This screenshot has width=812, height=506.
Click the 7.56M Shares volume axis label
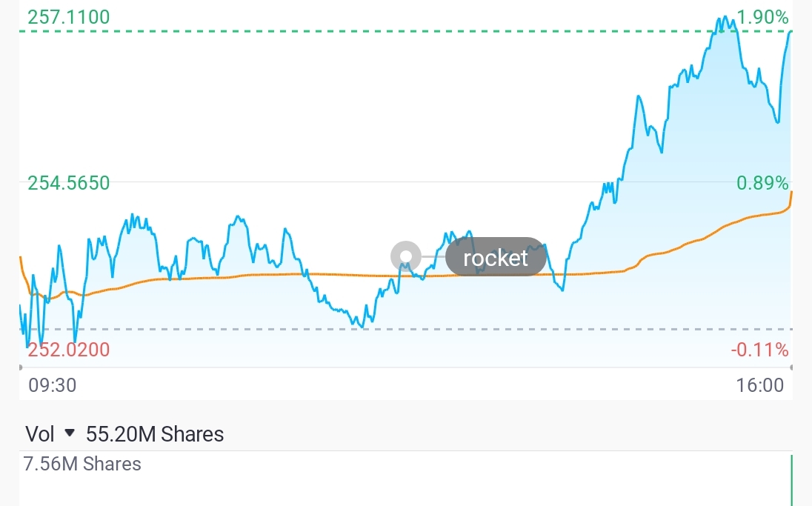coord(82,465)
